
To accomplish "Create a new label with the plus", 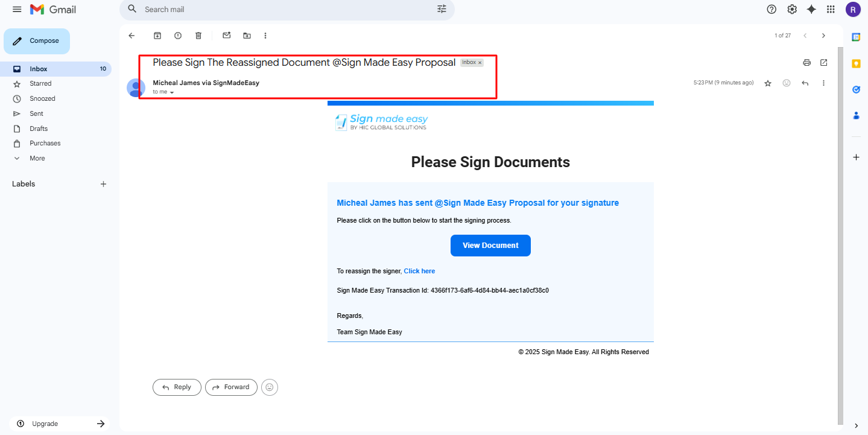I will (x=103, y=184).
